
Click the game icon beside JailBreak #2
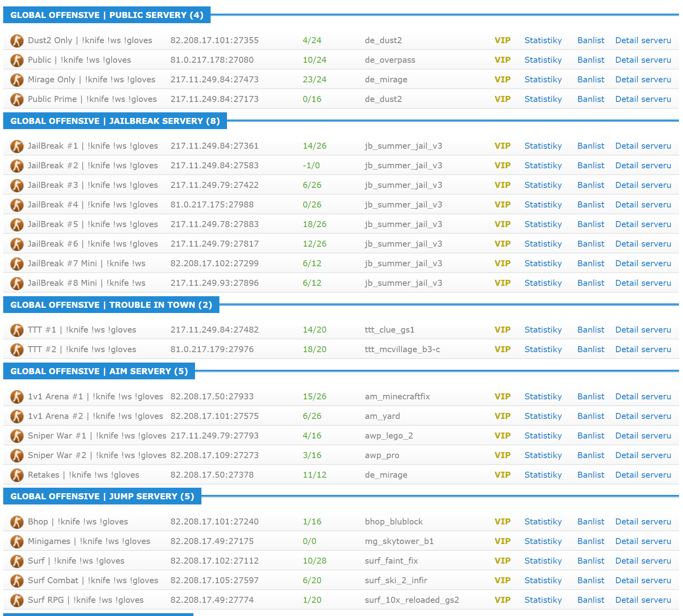click(17, 166)
